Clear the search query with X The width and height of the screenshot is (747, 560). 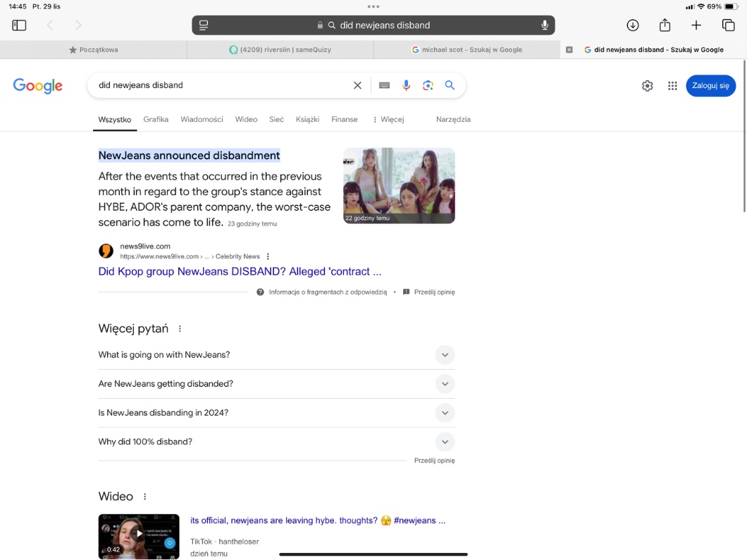point(357,85)
